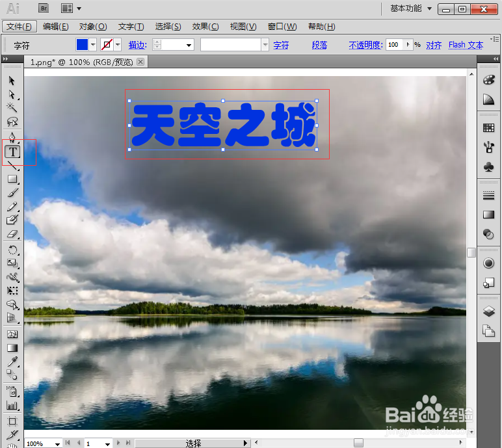Viewport: 502px width, 448px height.
Task: Select the Shape Builder tool
Action: tap(12, 304)
